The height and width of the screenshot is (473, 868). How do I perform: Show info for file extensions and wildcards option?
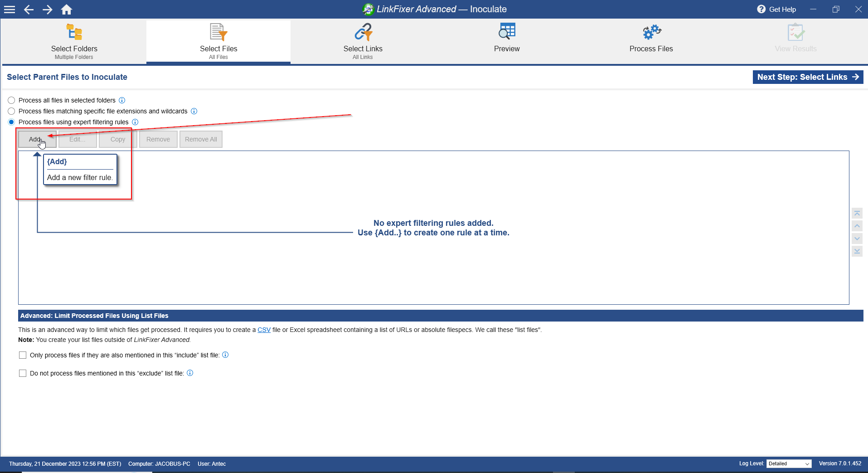pyautogui.click(x=194, y=111)
